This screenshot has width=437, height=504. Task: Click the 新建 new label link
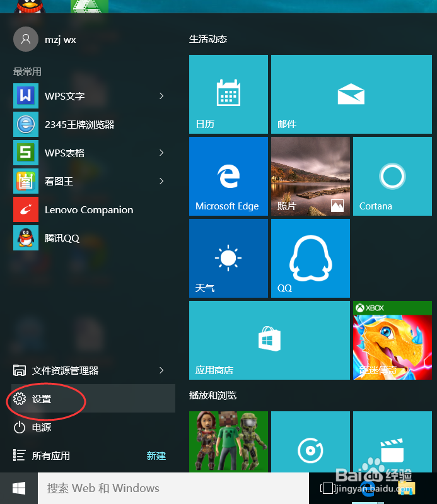click(156, 455)
